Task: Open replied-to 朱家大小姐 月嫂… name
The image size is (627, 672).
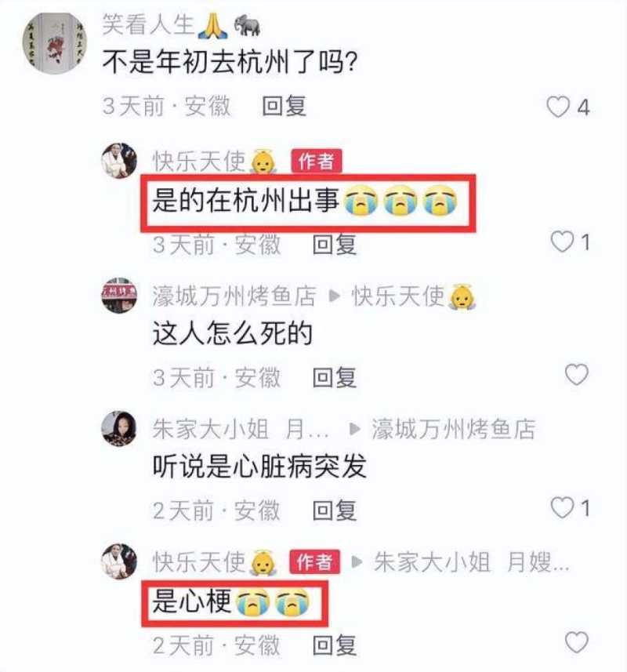Action: coord(472,562)
